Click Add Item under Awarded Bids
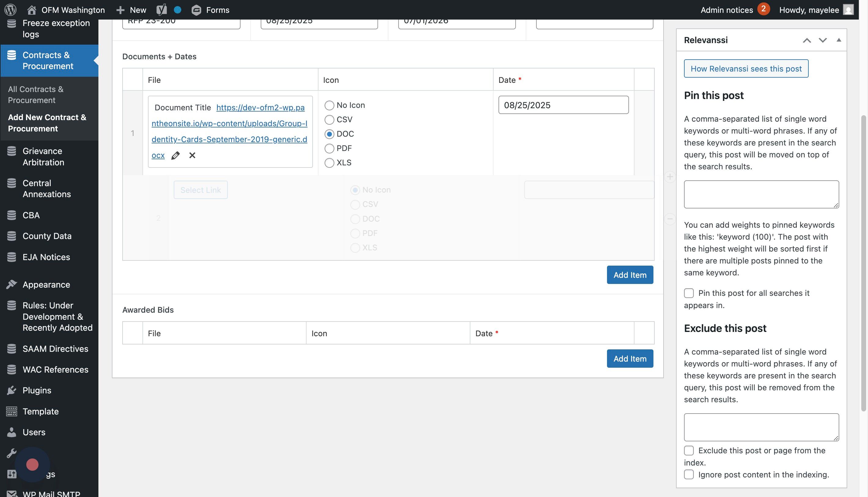Image resolution: width=868 pixels, height=497 pixels. click(x=630, y=359)
